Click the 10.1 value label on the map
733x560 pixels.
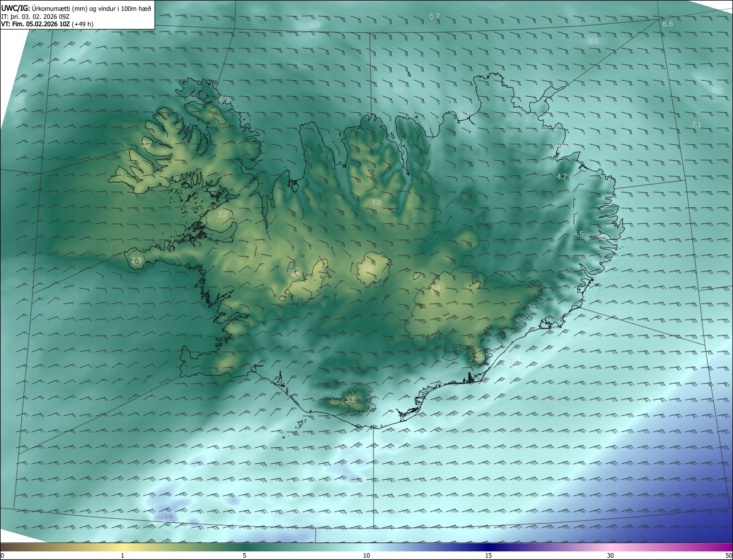click(x=516, y=361)
